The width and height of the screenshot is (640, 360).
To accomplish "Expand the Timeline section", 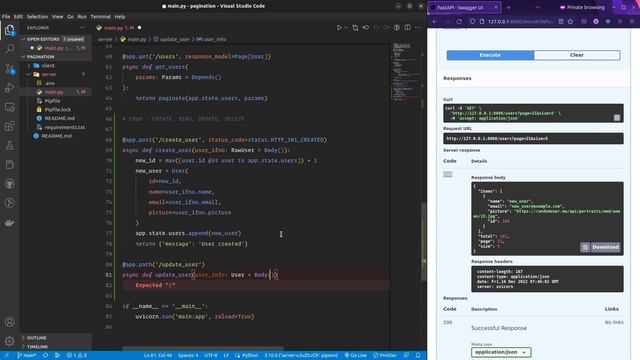I will pyautogui.click(x=37, y=347).
